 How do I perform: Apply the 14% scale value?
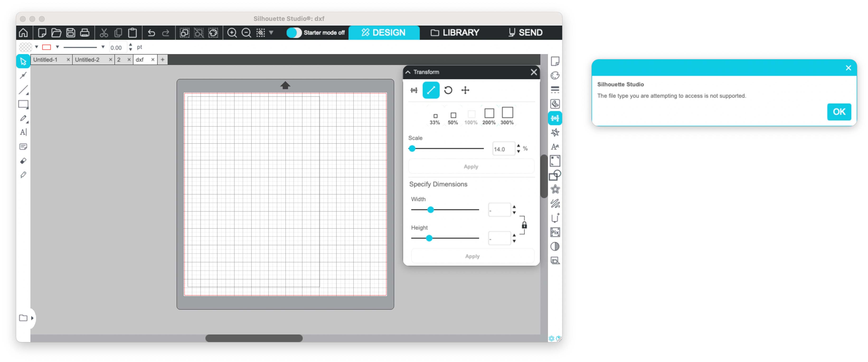pos(471,166)
